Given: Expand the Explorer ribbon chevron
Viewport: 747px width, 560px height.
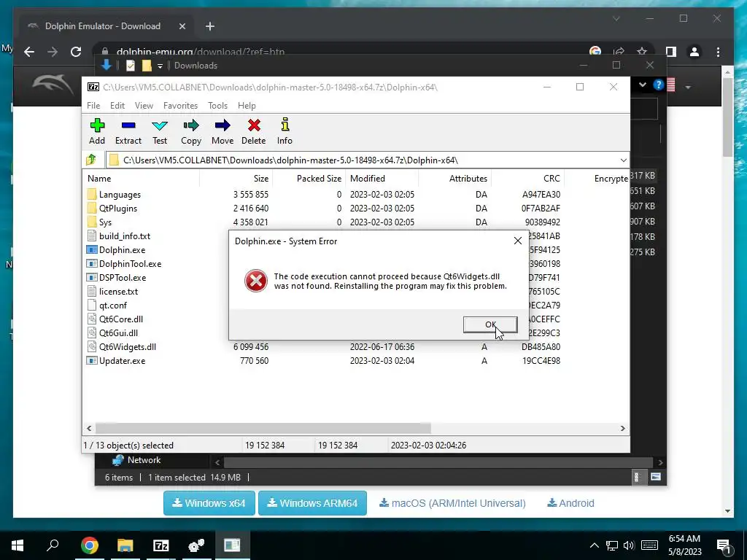Looking at the screenshot, I should click(x=643, y=85).
